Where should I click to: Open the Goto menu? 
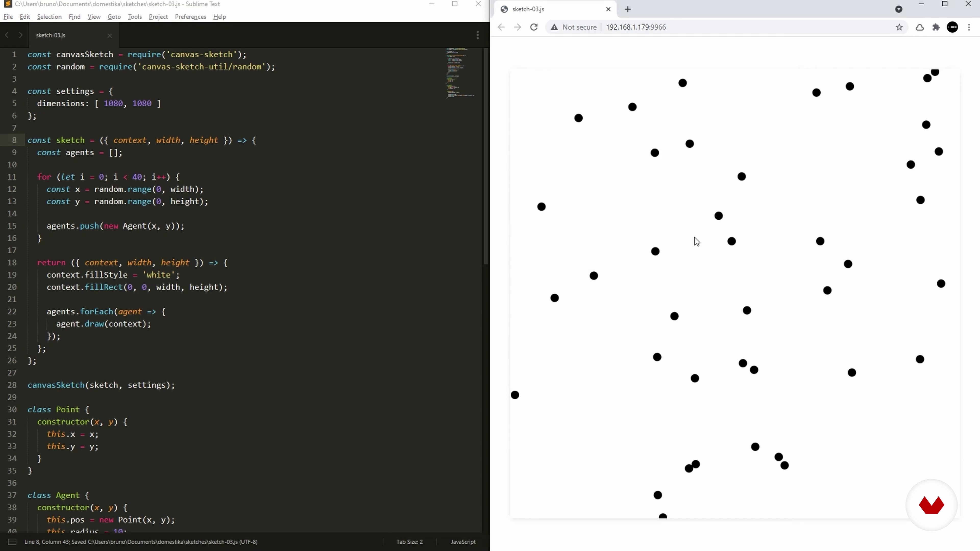[x=114, y=17]
